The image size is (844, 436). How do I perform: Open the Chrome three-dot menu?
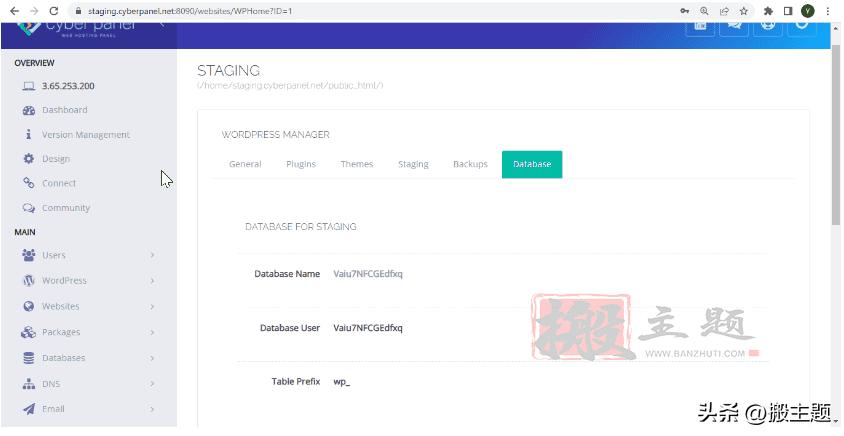[828, 11]
